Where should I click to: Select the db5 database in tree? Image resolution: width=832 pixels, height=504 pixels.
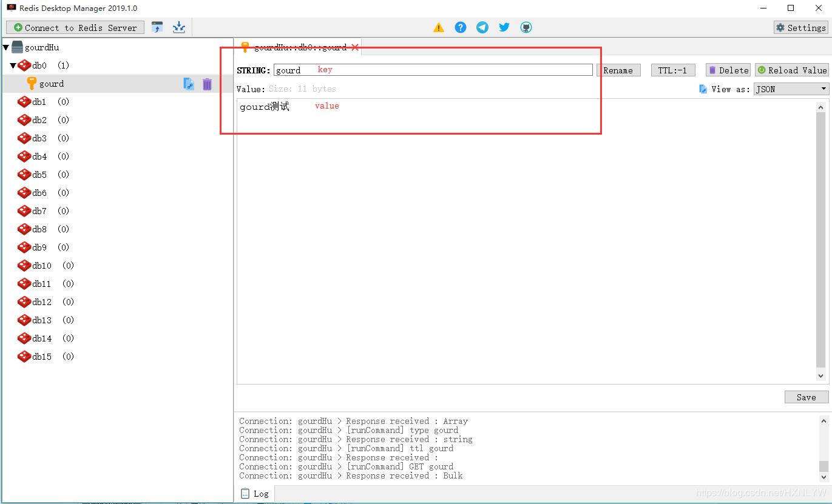pos(39,175)
